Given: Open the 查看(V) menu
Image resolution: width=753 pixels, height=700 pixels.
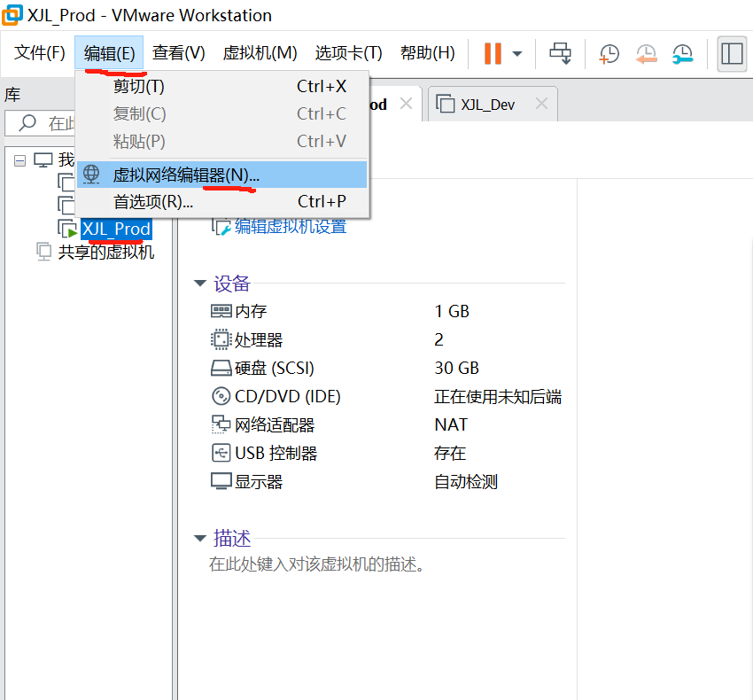Looking at the screenshot, I should pyautogui.click(x=178, y=53).
